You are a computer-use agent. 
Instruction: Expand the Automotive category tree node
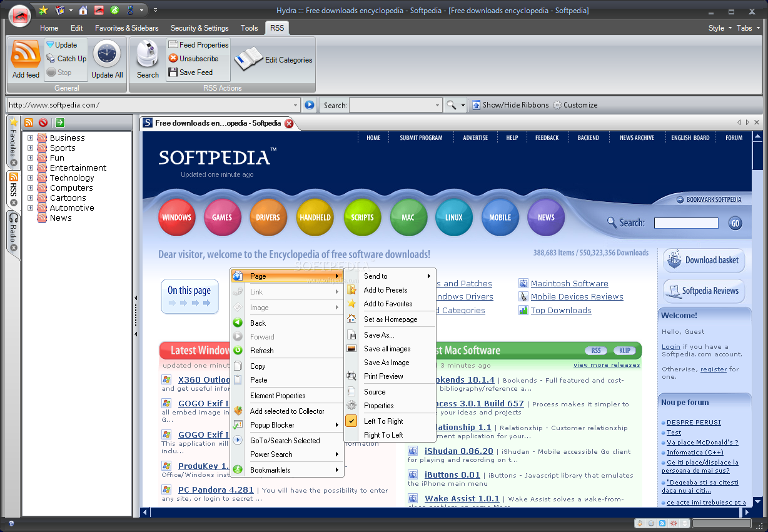30,208
